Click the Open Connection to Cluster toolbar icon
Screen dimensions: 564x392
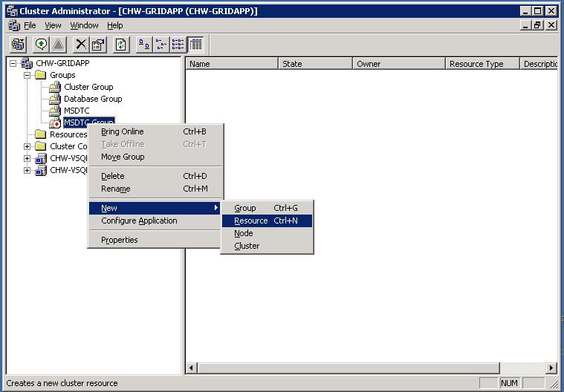coord(18,45)
